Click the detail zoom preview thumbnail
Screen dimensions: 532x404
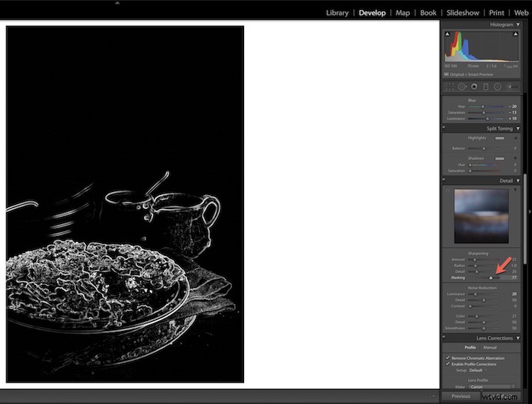pyautogui.click(x=482, y=216)
